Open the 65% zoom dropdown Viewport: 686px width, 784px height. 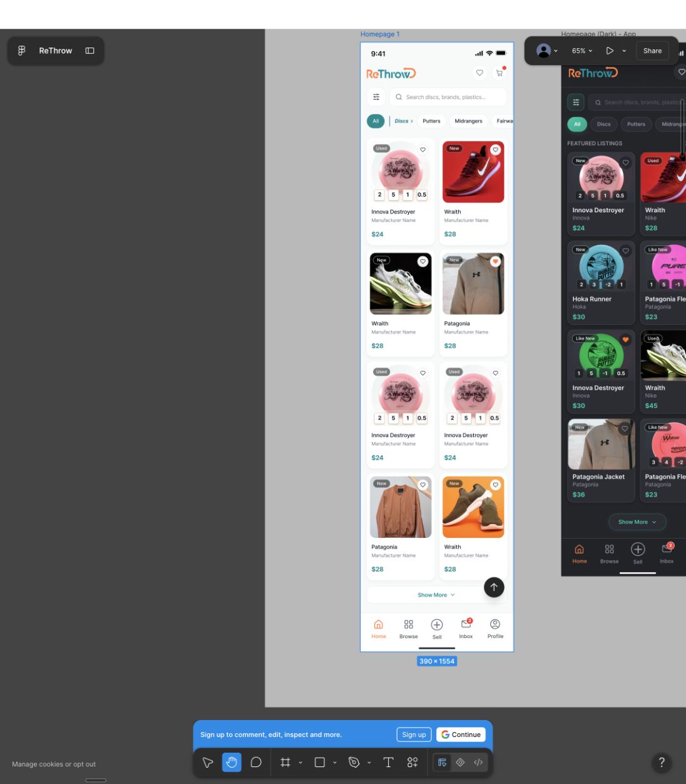point(582,51)
